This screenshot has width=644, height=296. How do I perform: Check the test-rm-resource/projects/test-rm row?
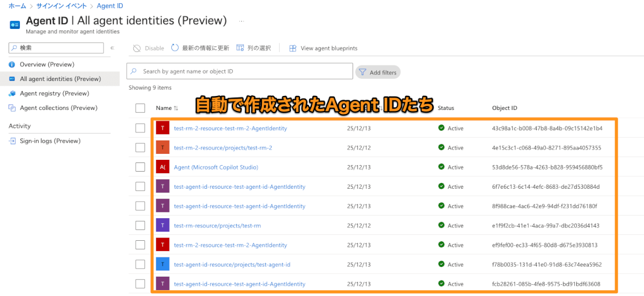tap(140, 225)
